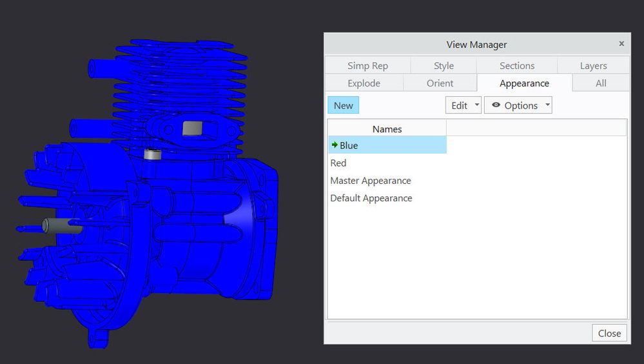The height and width of the screenshot is (364, 644).
Task: Go to the Sections tab
Action: tap(516, 66)
